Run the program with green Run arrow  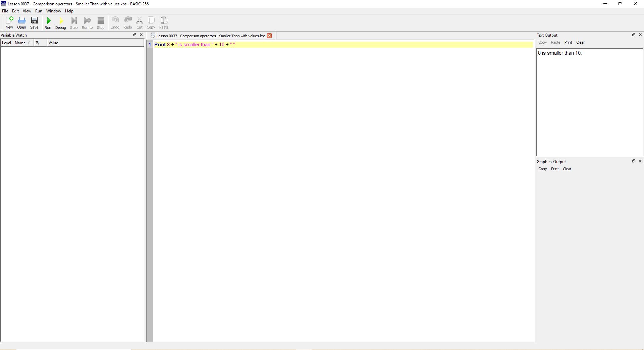tap(48, 23)
